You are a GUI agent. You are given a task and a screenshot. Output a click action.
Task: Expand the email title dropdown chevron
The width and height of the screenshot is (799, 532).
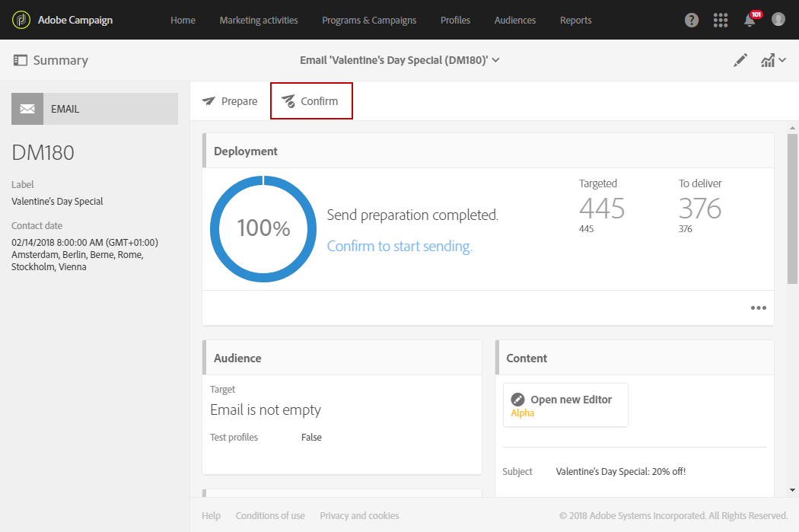click(x=496, y=60)
